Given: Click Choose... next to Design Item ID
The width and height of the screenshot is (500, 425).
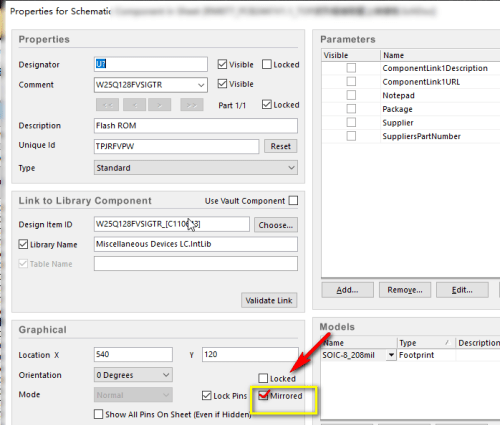Looking at the screenshot, I should point(276,225).
